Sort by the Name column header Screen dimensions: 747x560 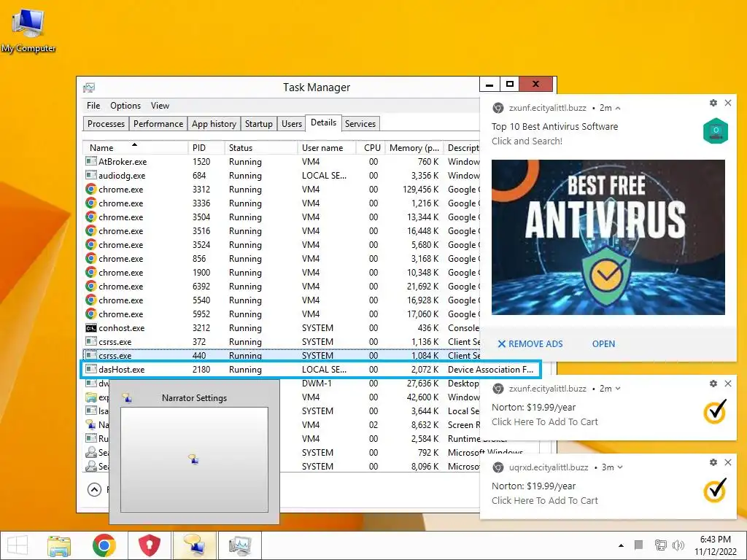(136, 147)
